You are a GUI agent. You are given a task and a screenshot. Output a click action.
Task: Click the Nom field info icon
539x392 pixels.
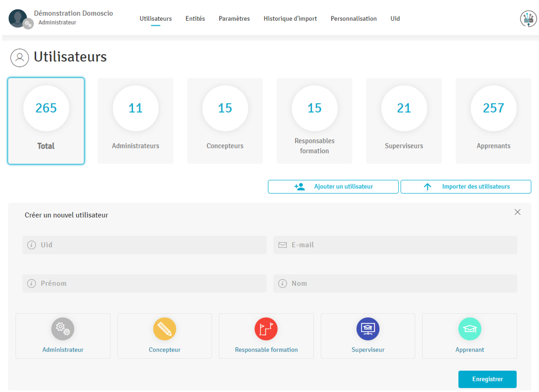tap(283, 284)
